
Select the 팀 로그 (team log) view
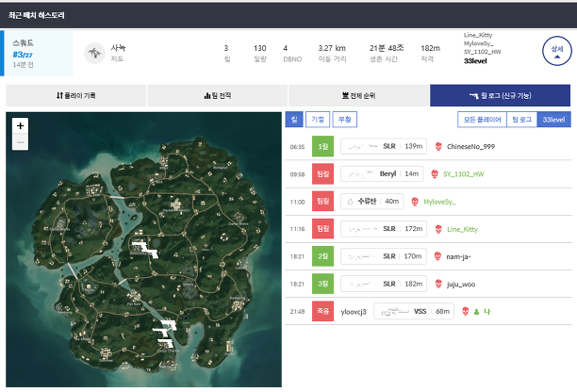click(x=521, y=120)
